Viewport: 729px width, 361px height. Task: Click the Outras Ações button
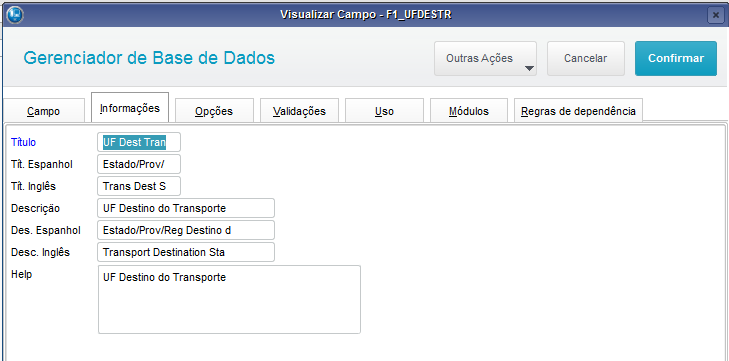pos(485,59)
